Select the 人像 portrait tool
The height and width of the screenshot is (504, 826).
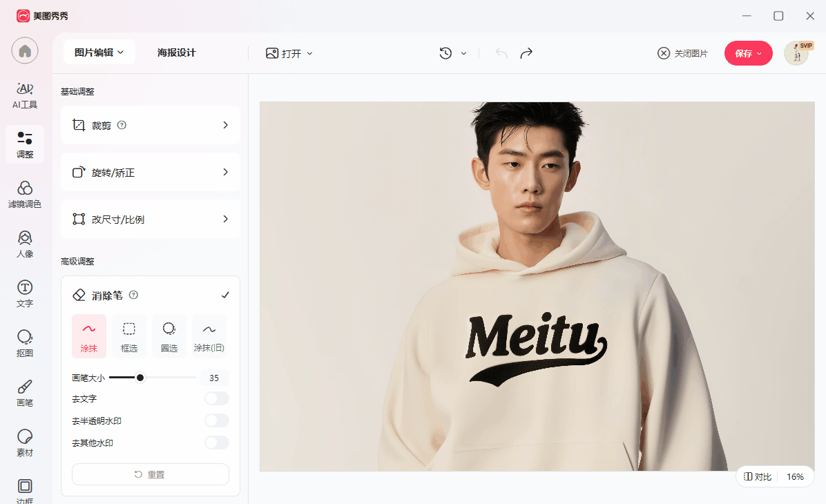25,244
